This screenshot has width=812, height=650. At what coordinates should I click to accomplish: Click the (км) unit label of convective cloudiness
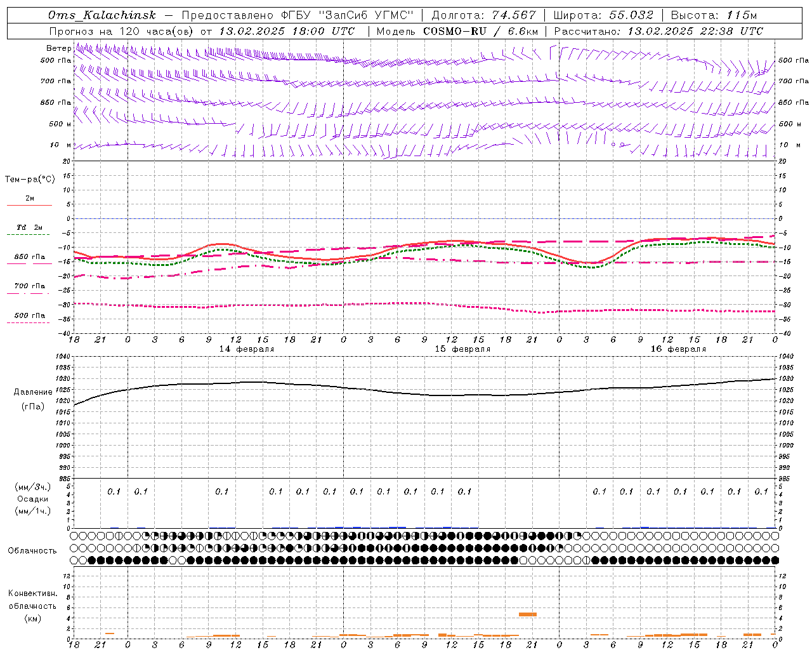click(x=32, y=619)
